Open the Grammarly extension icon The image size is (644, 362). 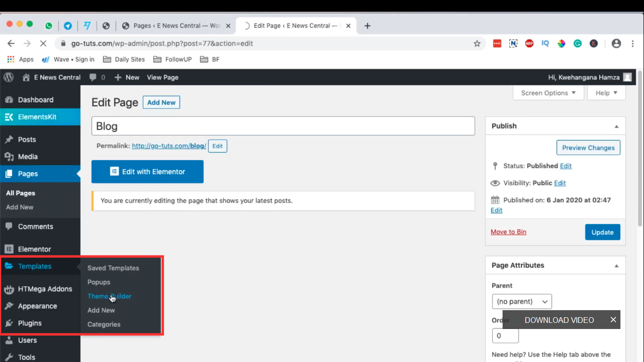point(578,43)
